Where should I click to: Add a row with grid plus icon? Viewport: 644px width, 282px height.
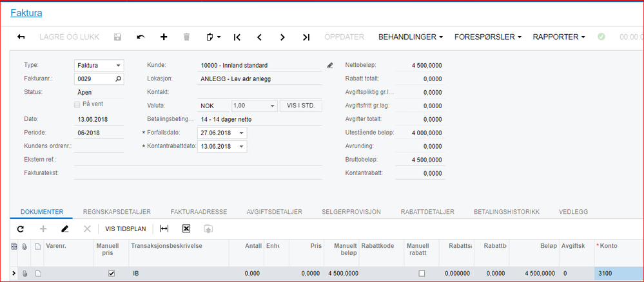[x=43, y=229]
